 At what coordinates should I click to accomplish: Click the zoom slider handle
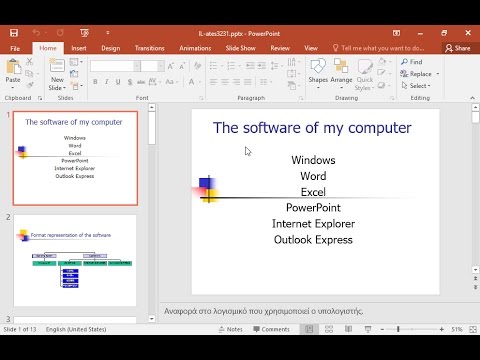coord(398,329)
